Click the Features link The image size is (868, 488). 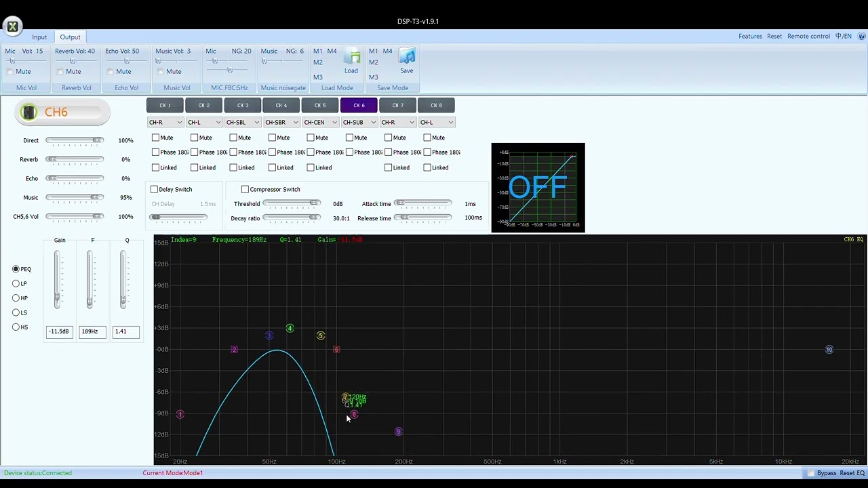pos(750,37)
